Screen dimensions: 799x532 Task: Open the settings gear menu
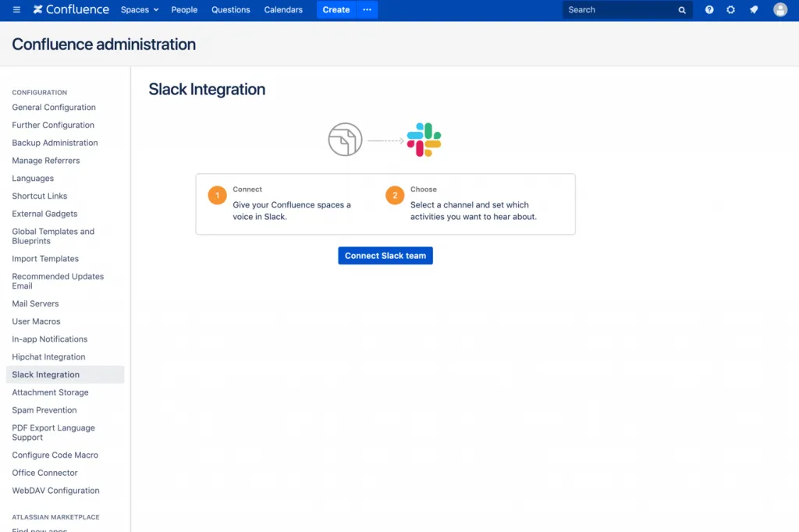730,9
